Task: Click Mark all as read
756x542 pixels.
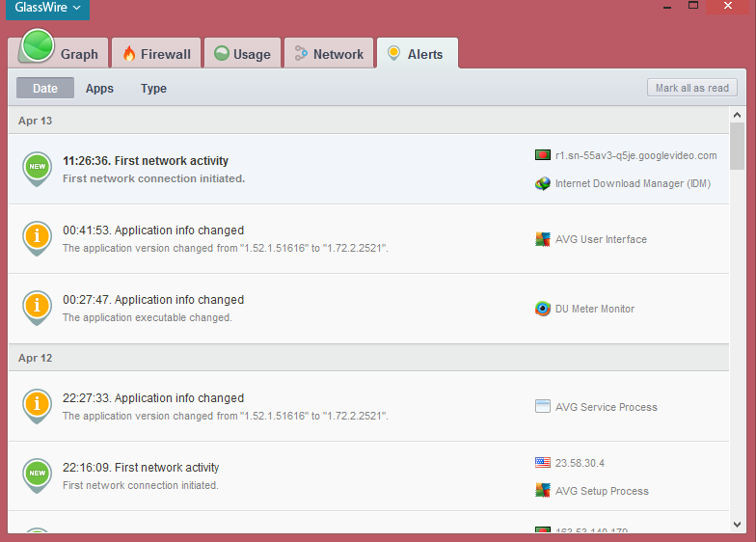Action: click(x=692, y=88)
